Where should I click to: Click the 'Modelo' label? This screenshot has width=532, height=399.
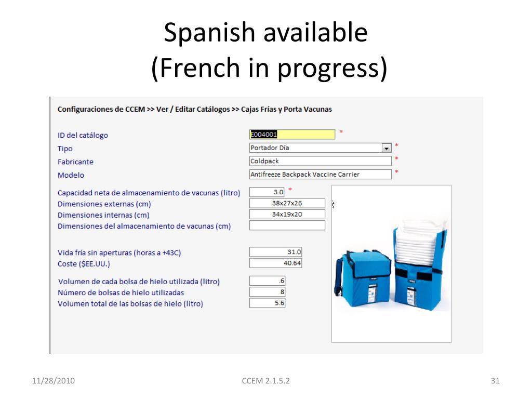tap(71, 175)
